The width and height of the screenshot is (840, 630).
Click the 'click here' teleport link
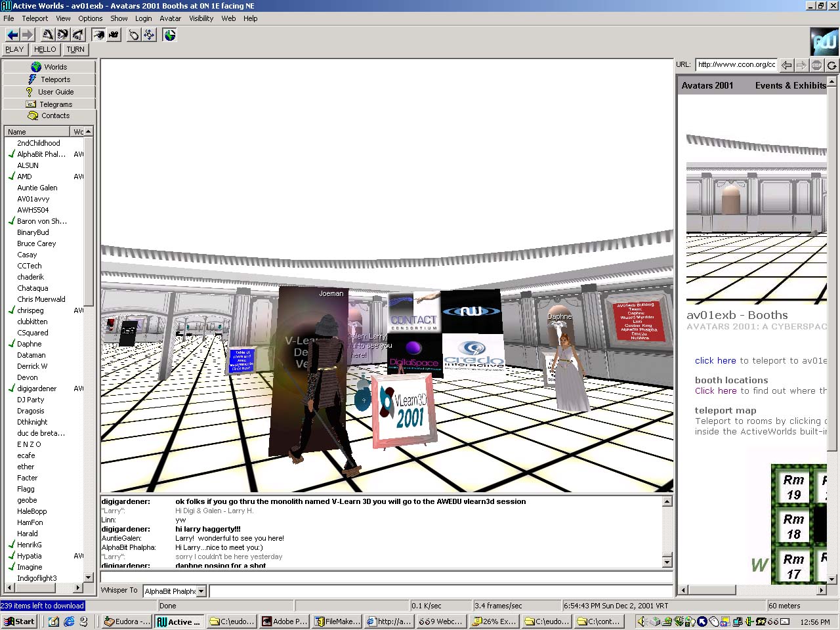click(715, 360)
